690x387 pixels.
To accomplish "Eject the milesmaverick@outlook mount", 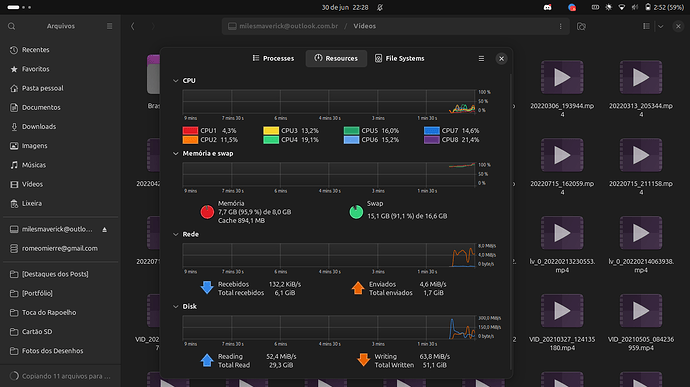I will click(x=105, y=229).
